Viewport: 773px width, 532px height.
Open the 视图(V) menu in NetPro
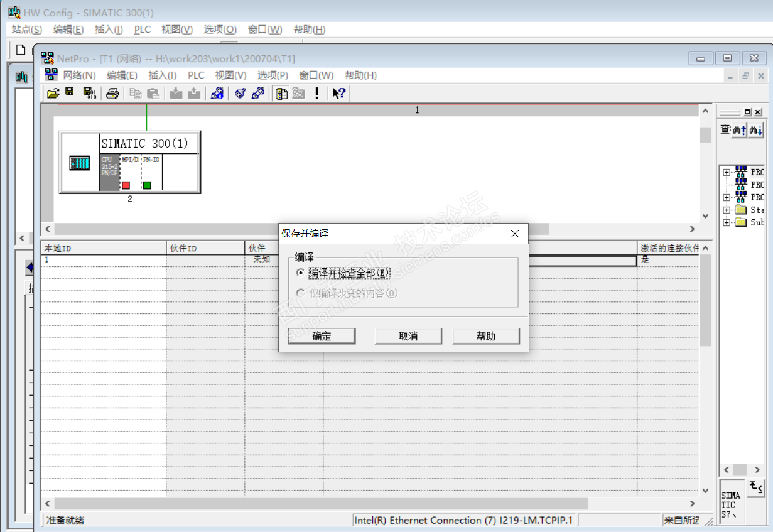[230, 75]
